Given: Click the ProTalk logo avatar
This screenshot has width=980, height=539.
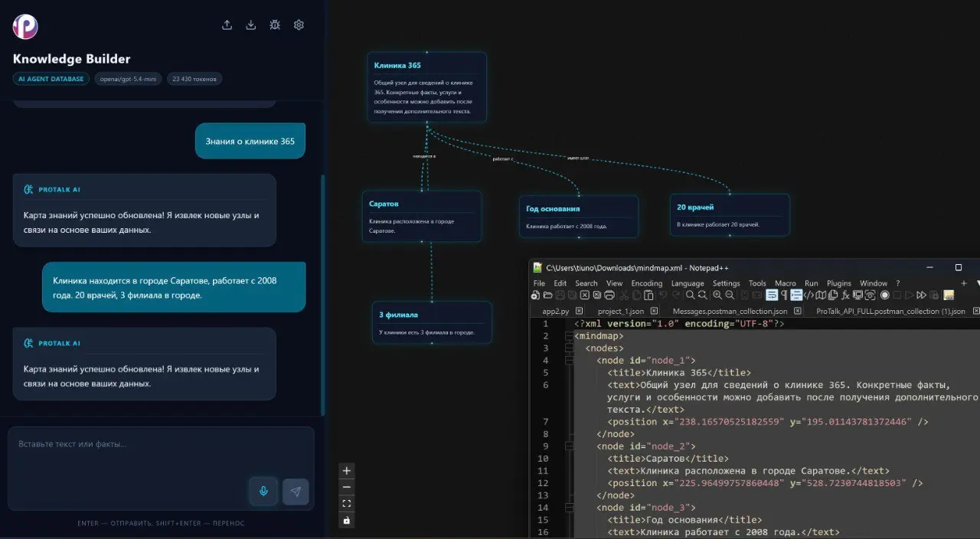Looking at the screenshot, I should pyautogui.click(x=25, y=26).
